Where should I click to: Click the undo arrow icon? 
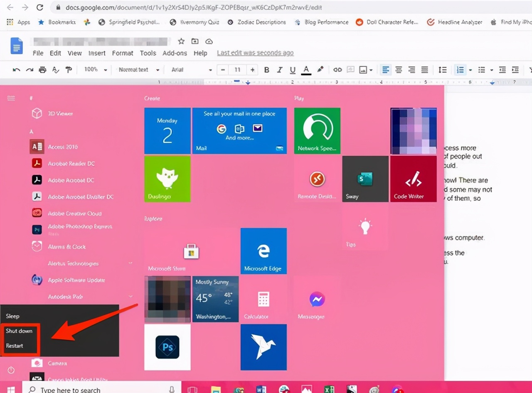[17, 70]
